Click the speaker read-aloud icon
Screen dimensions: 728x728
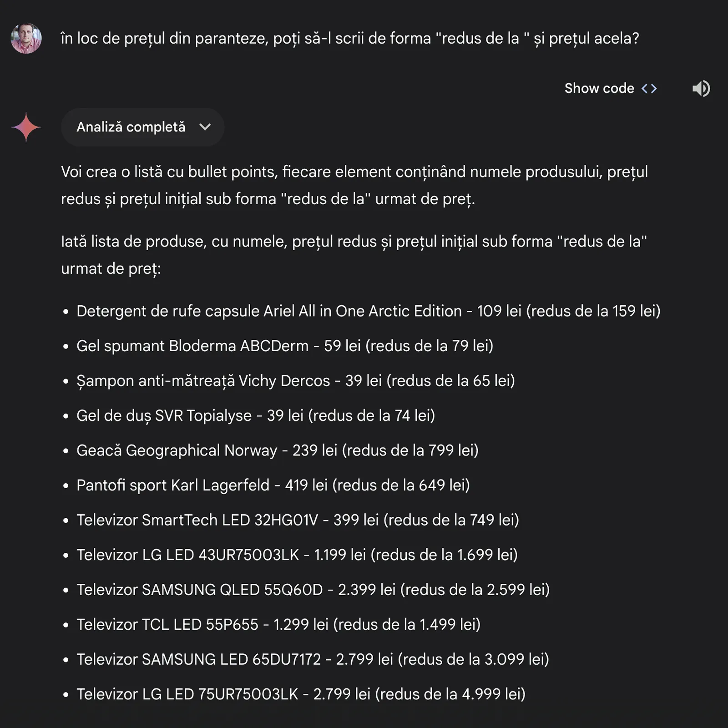(701, 88)
